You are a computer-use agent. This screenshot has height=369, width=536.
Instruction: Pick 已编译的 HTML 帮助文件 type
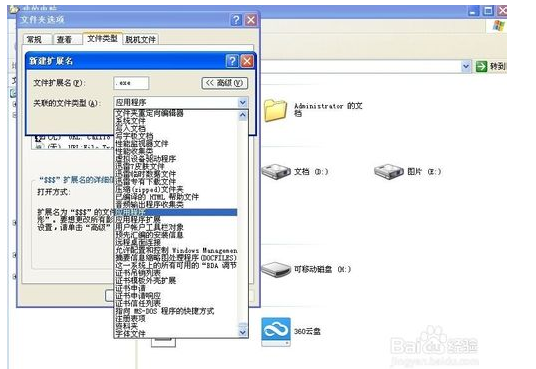pyautogui.click(x=176, y=197)
